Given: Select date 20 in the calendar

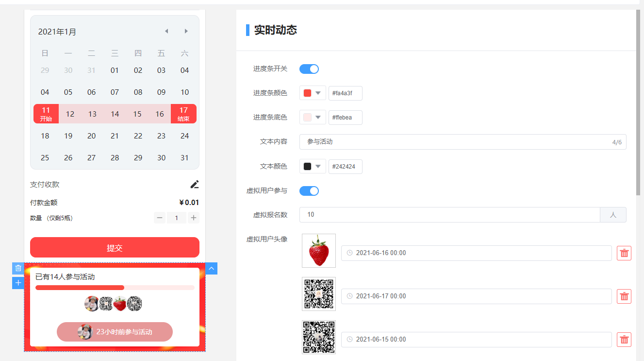Looking at the screenshot, I should (92, 136).
